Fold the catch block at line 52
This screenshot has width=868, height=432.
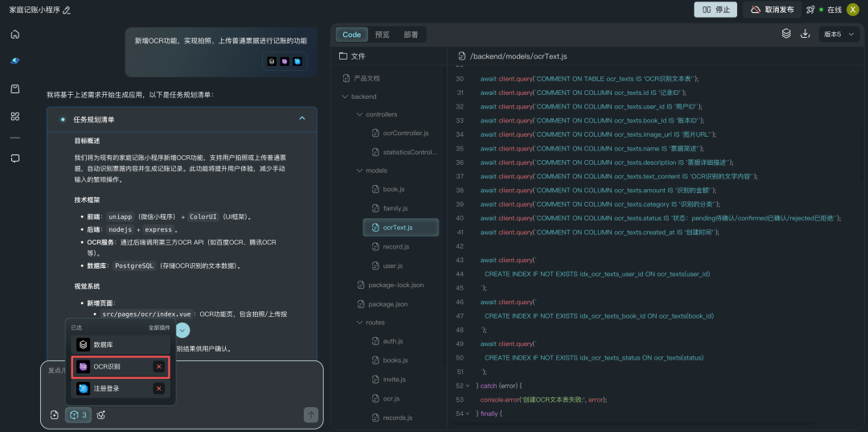pos(469,385)
